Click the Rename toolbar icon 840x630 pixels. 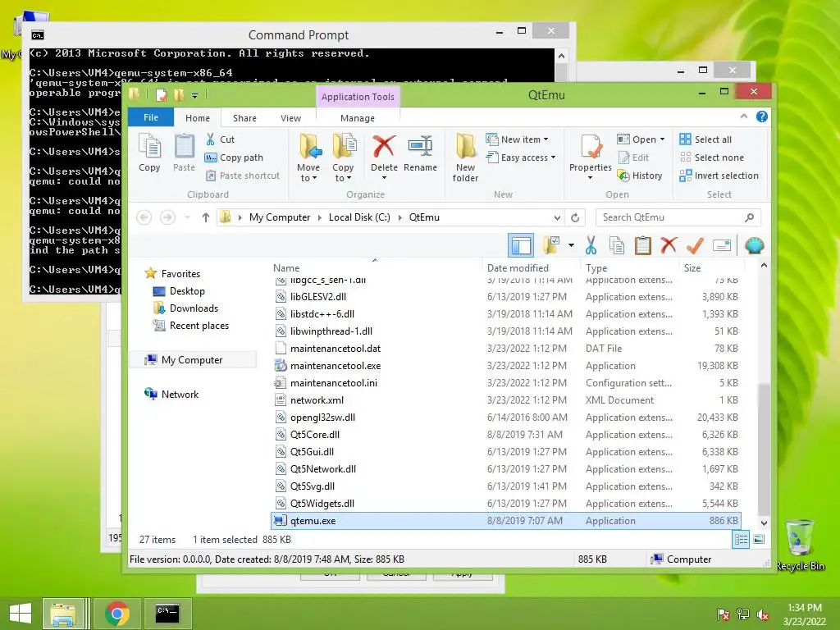(x=722, y=245)
